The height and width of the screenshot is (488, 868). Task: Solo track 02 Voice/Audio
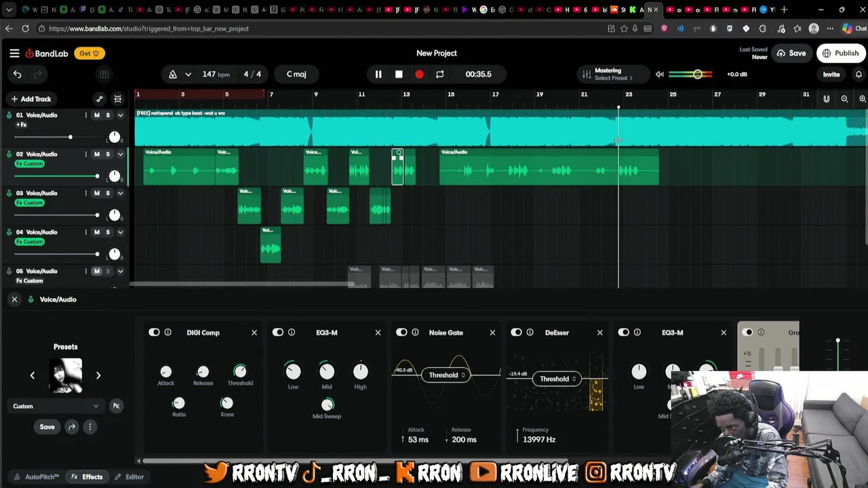[107, 154]
